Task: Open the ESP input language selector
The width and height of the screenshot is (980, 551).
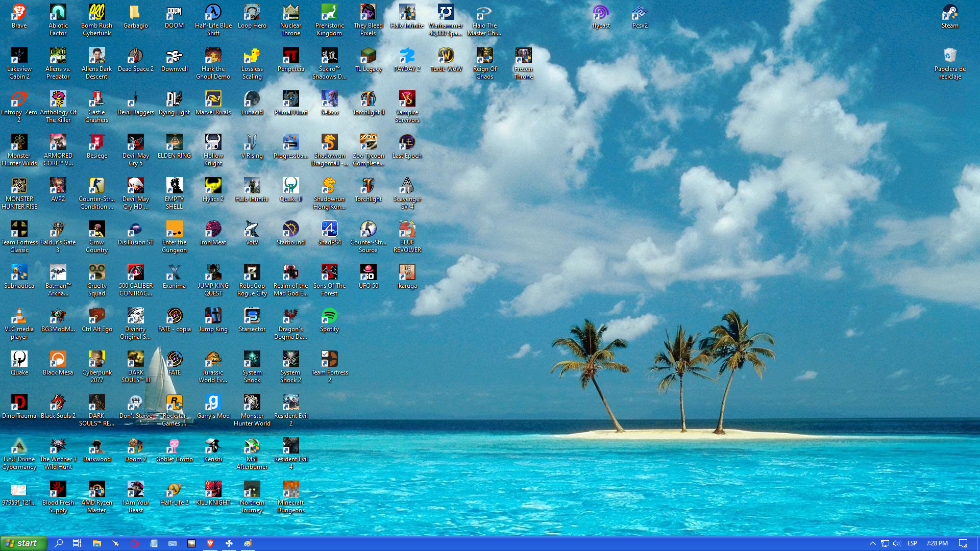Action: 912,543
